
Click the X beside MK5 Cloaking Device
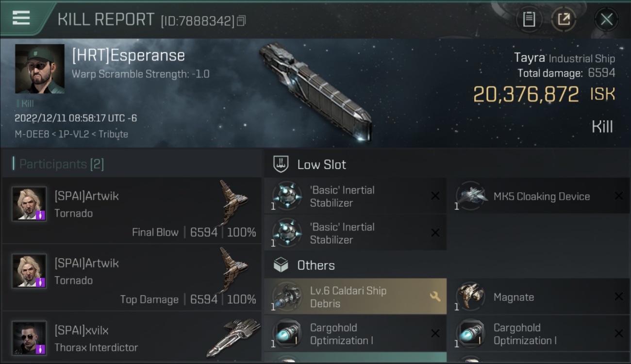click(618, 196)
